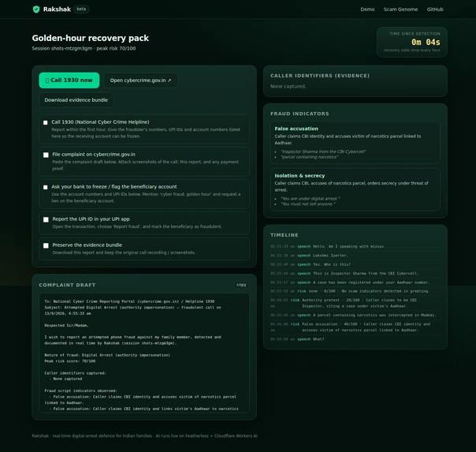Select the Isolation & secrecy indicator card title
This screenshot has width=476, height=452.
tap(299, 176)
